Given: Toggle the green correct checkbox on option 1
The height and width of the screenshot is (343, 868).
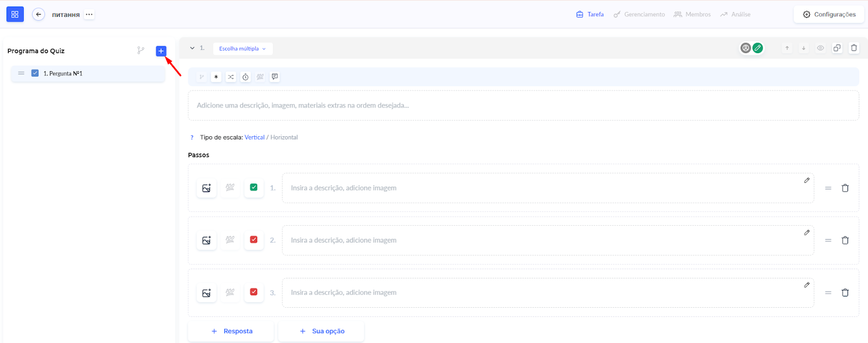Looking at the screenshot, I should (253, 188).
